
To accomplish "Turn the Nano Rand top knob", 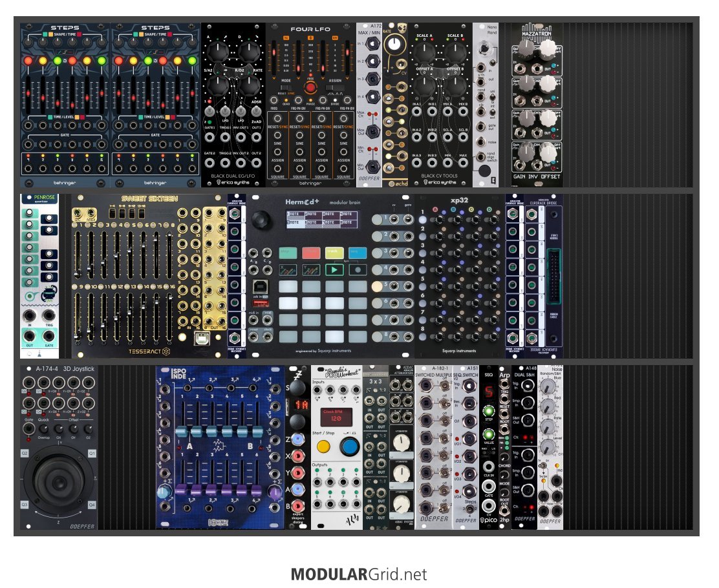I will point(484,49).
